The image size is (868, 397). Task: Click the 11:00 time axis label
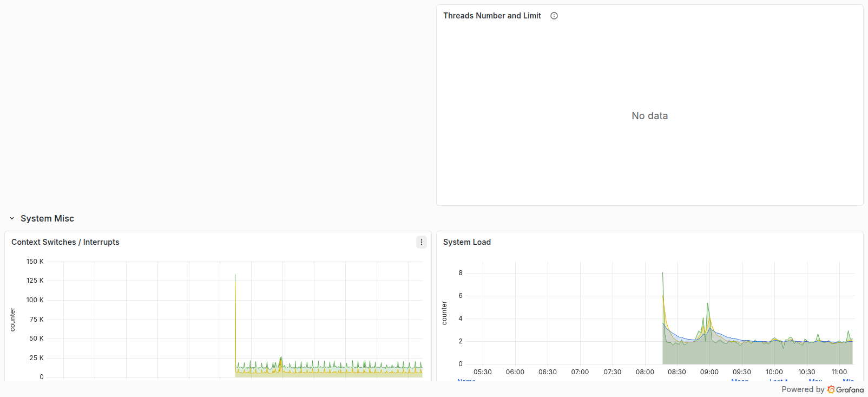coord(839,372)
